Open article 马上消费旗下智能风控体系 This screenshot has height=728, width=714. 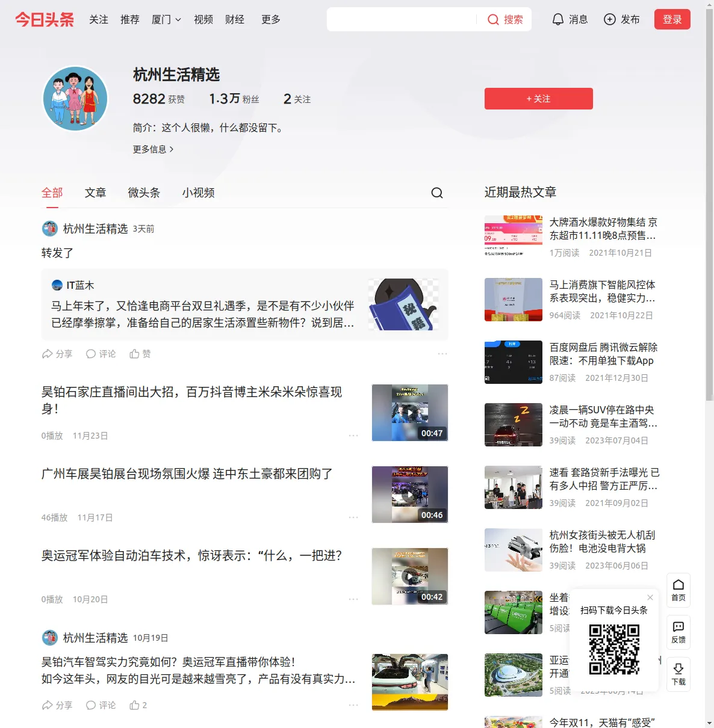click(603, 291)
